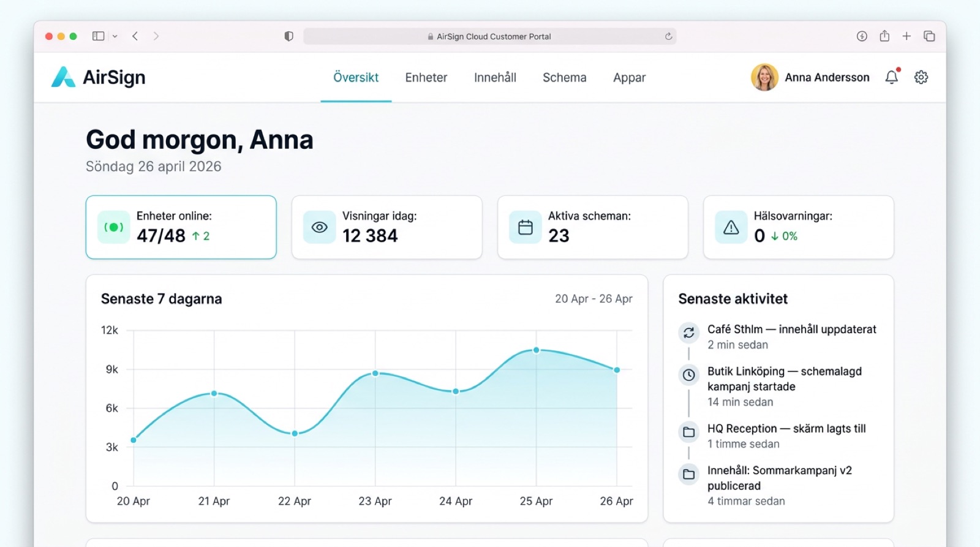
Task: Click the Anna Andersson user name
Action: (x=827, y=77)
